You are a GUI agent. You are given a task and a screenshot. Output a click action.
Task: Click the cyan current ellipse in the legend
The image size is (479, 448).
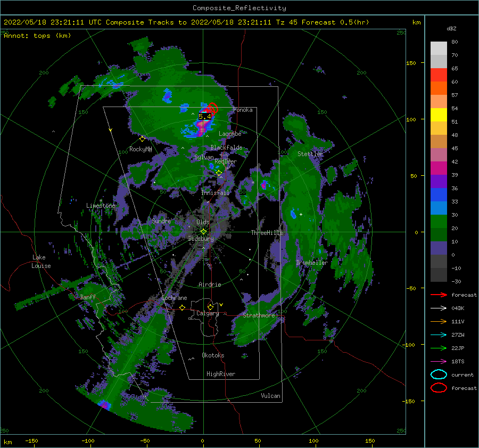[439, 374]
